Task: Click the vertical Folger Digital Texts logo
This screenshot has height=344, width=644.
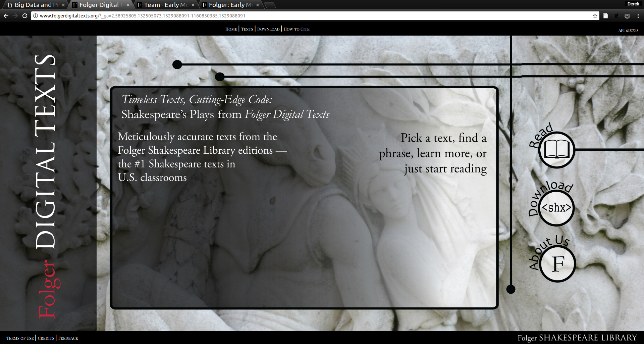Action: click(47, 186)
